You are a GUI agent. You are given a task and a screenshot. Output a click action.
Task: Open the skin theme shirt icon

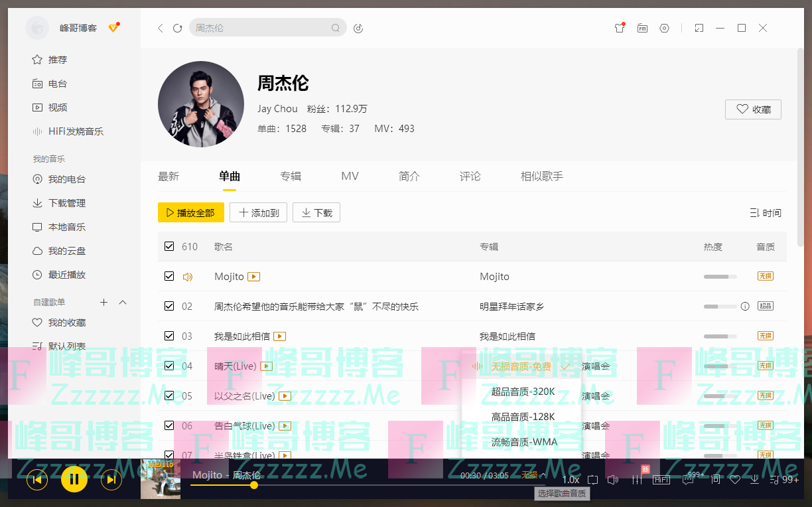coord(620,28)
